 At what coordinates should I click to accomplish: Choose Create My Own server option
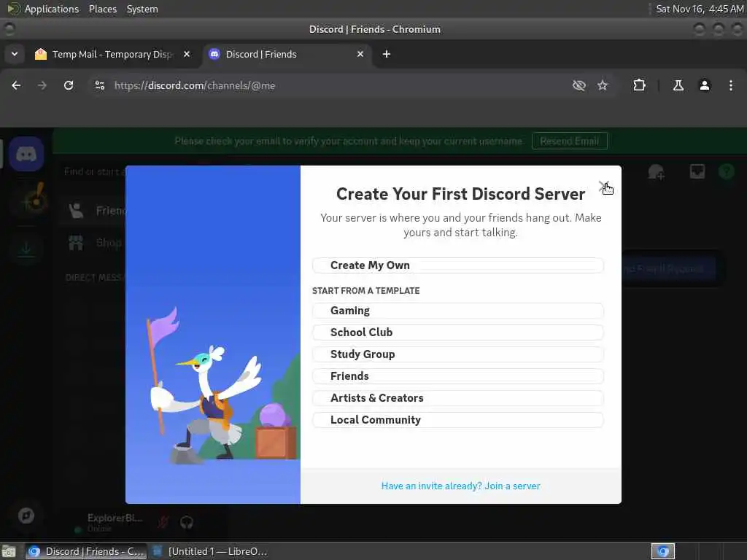click(x=458, y=265)
